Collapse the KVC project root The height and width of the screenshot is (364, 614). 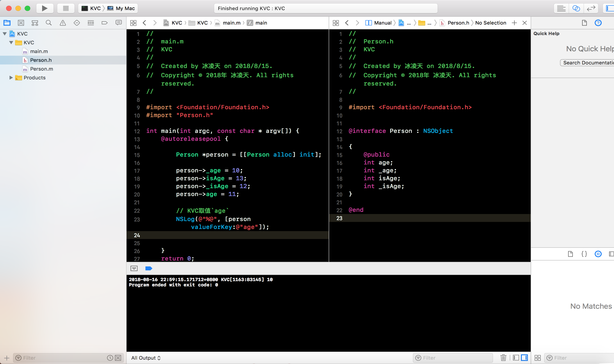tap(5, 34)
